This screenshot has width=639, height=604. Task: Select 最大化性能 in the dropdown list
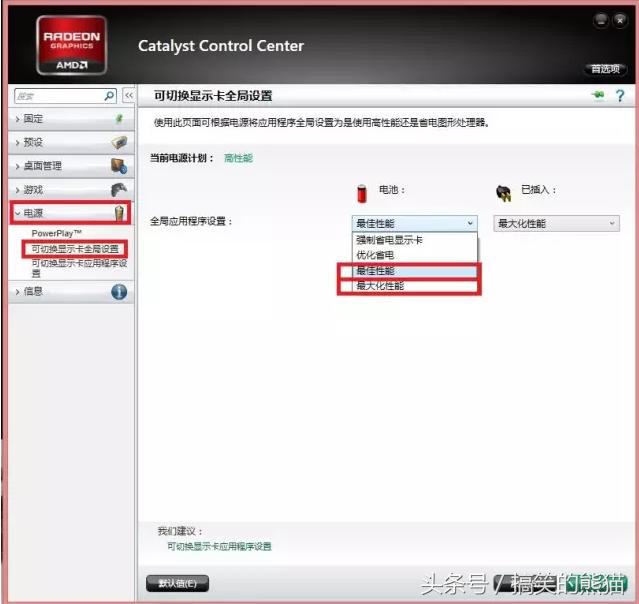pyautogui.click(x=414, y=286)
